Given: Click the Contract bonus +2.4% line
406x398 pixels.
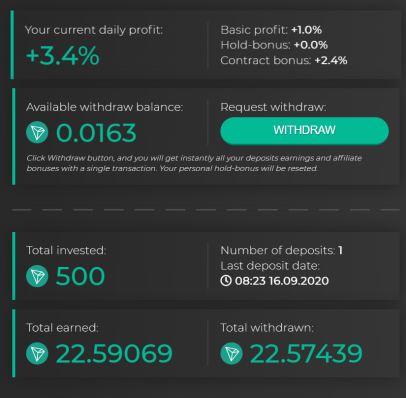Looking at the screenshot, I should [x=284, y=60].
